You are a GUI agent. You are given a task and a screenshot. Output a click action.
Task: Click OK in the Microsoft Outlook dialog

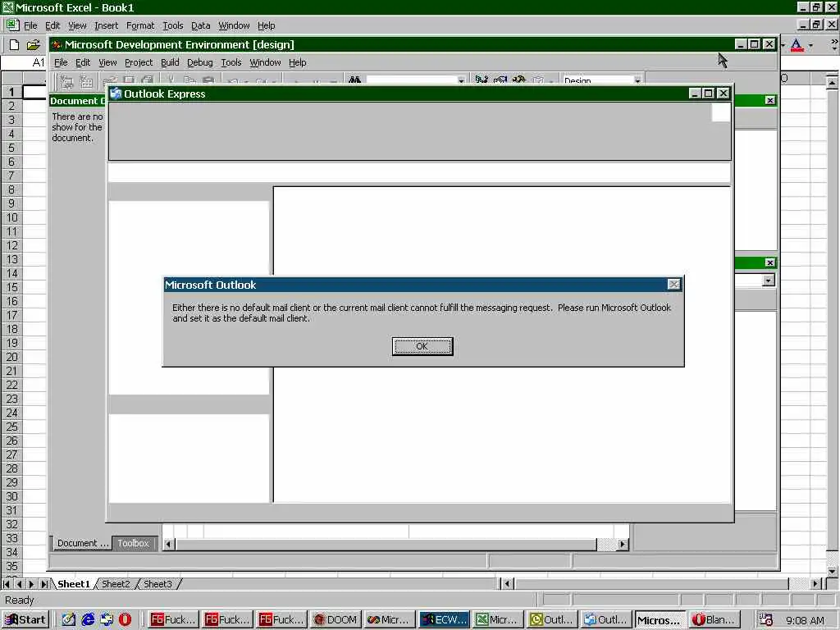(422, 346)
